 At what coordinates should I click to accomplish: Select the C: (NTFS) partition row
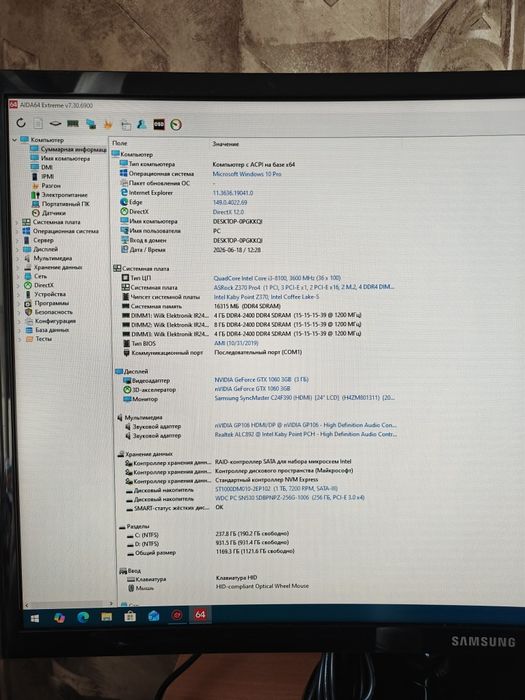208,534
